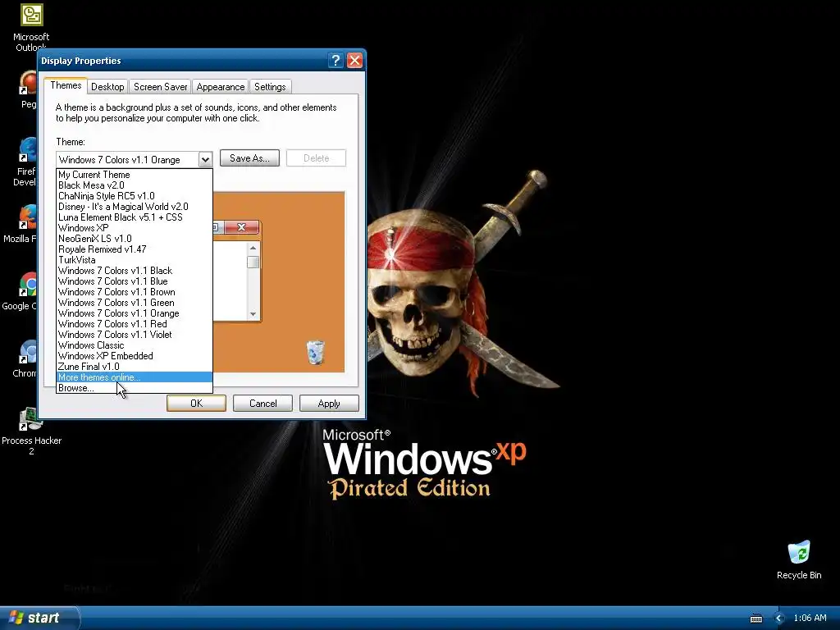
Task: Click preview window scrollbar down arrow
Action: point(253,314)
